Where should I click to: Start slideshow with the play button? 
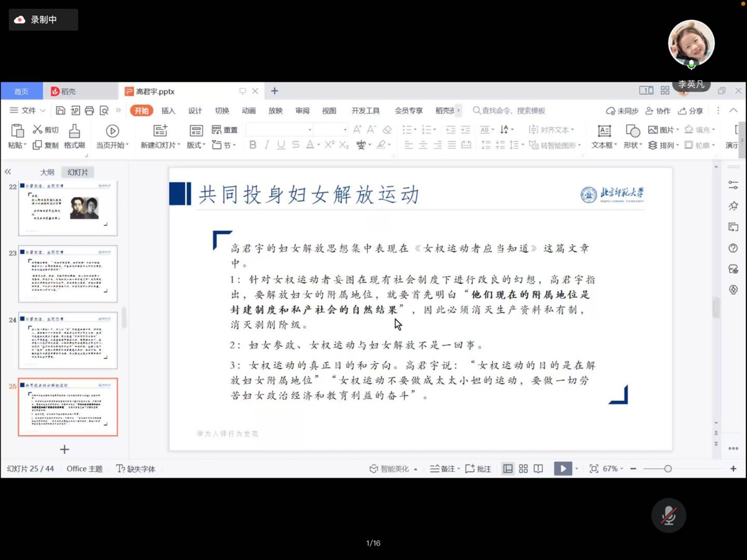click(x=563, y=468)
